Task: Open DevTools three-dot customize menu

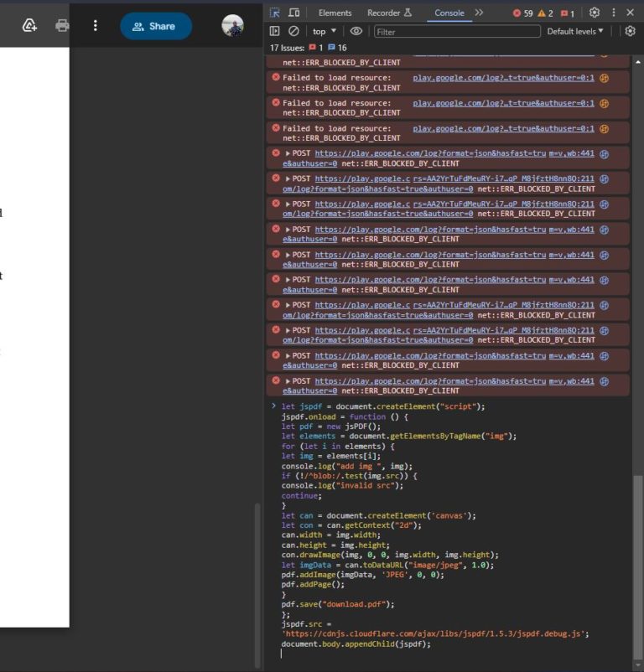Action: (x=613, y=13)
